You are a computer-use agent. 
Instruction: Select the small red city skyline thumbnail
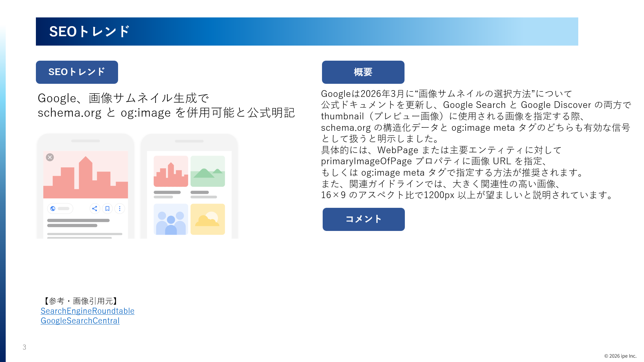171,171
